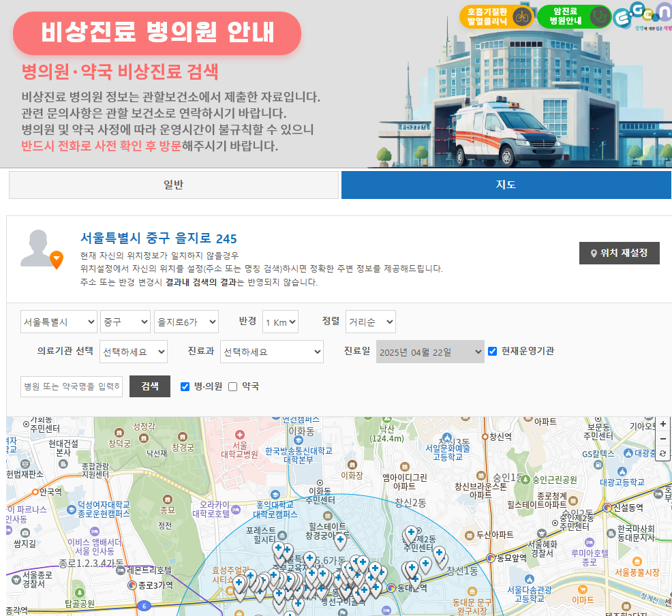Screen dimensions: 672x616
Task: Click the 서울다솜관광고등학교 school icon
Action: (x=530, y=579)
